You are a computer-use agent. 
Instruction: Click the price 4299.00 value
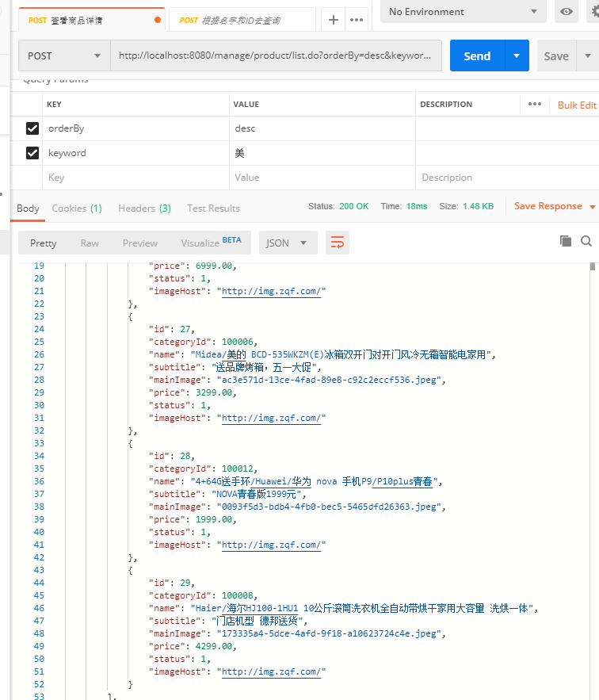[214, 646]
